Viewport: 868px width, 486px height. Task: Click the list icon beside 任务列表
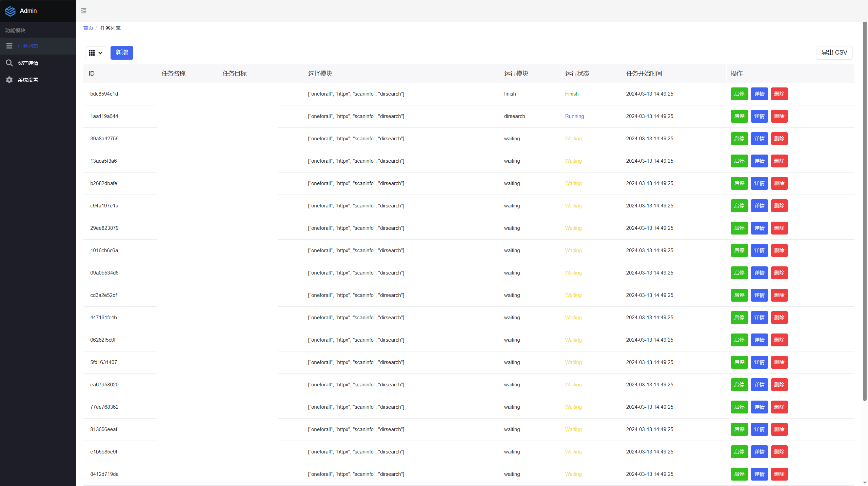click(9, 46)
